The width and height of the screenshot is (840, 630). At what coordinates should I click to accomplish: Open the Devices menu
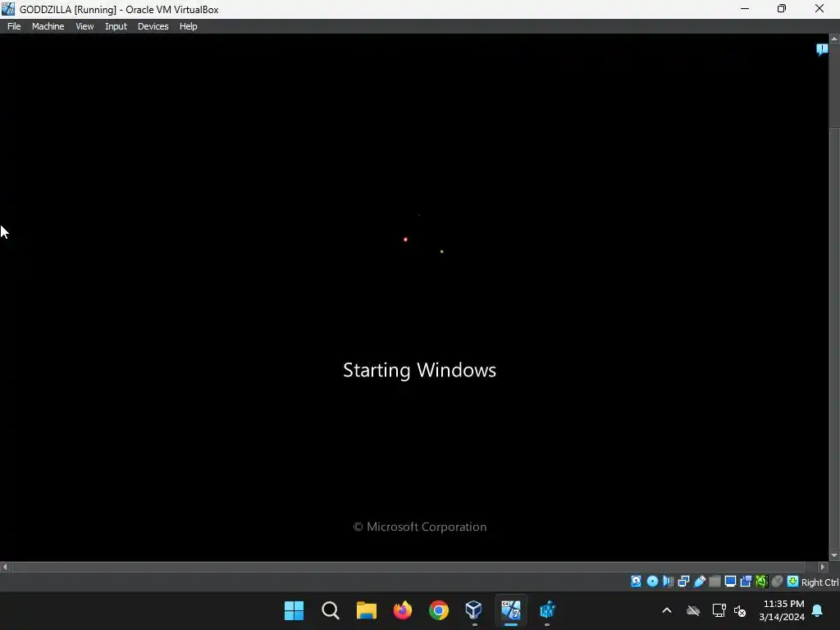point(153,26)
